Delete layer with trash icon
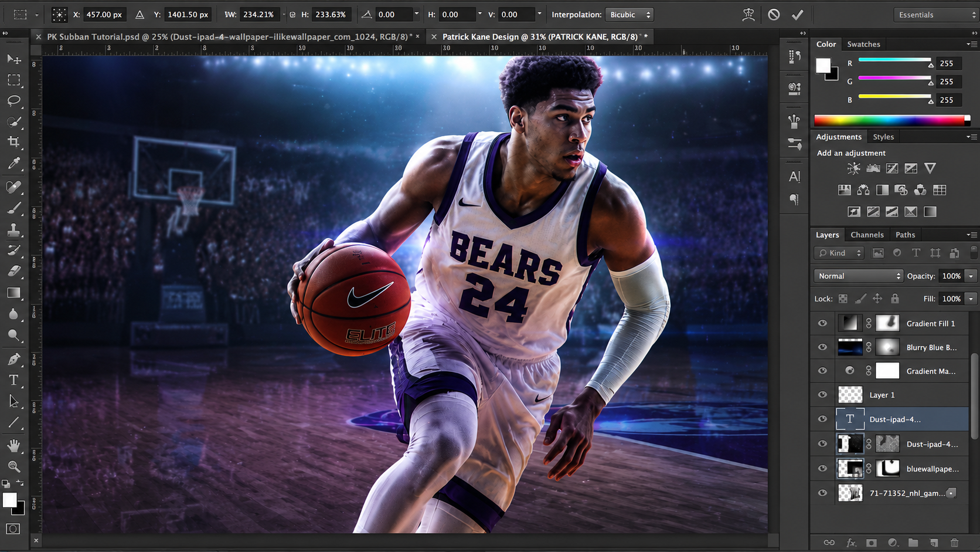980x552 pixels. point(954,543)
